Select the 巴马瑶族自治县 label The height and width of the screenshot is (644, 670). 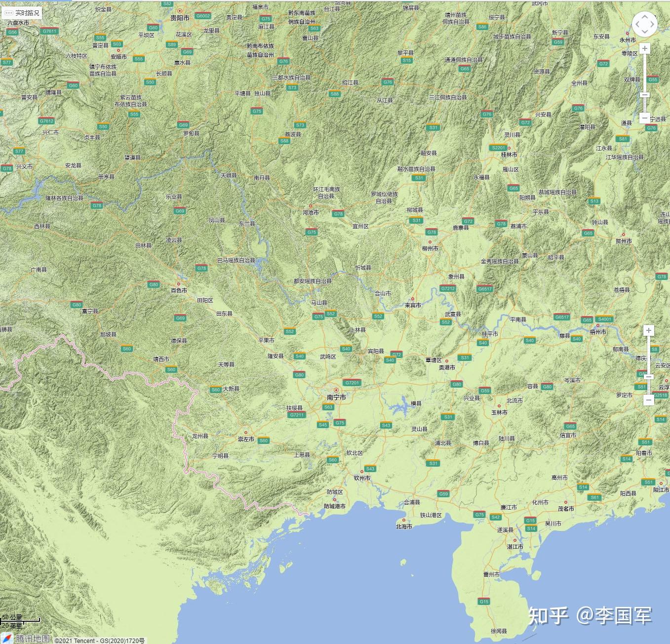(x=236, y=260)
